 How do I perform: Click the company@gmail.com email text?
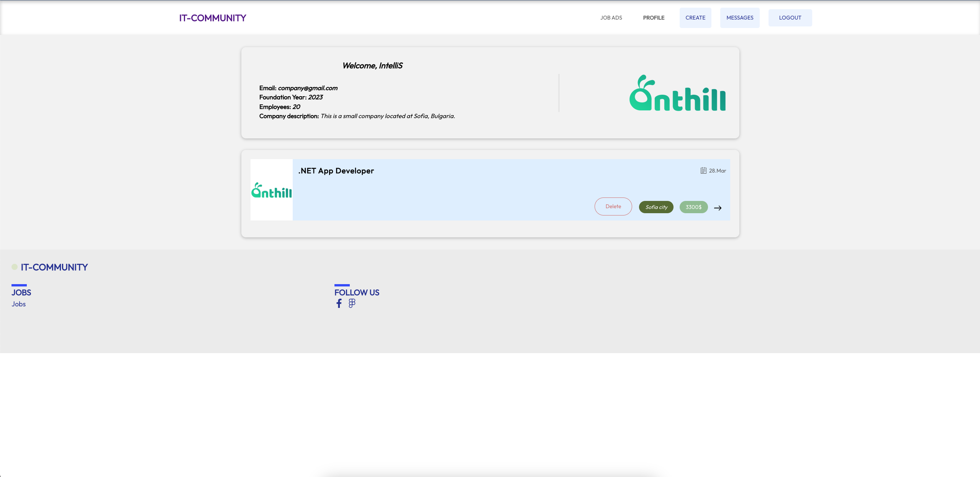pos(308,88)
